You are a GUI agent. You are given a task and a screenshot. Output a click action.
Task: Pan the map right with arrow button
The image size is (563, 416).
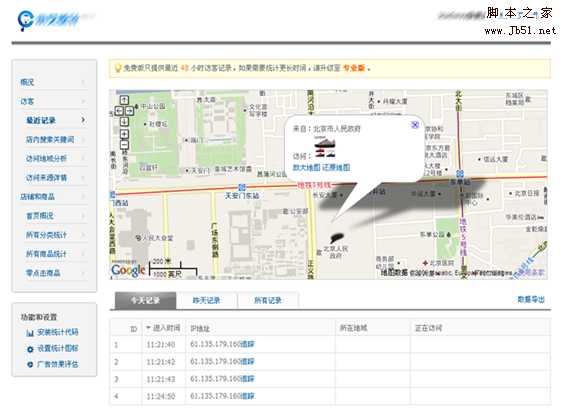point(129,111)
